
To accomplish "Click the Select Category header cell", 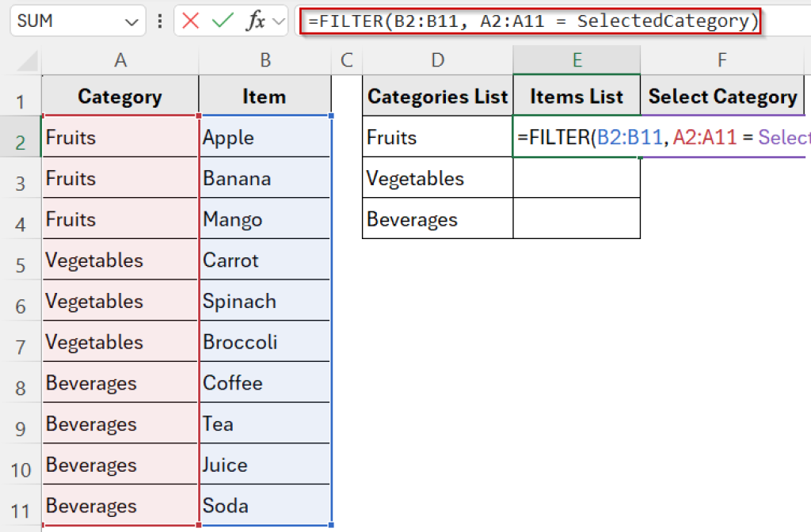I will pyautogui.click(x=722, y=96).
